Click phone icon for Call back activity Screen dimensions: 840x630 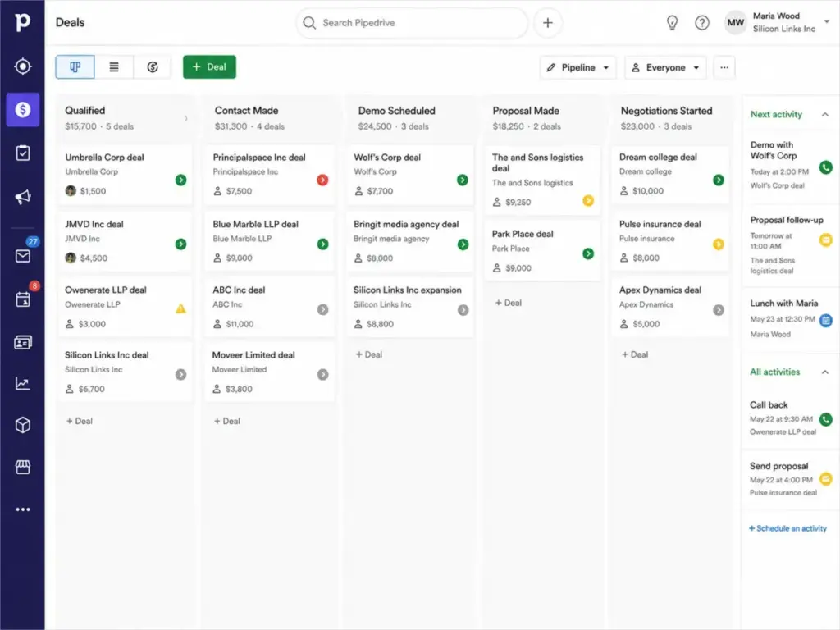826,419
